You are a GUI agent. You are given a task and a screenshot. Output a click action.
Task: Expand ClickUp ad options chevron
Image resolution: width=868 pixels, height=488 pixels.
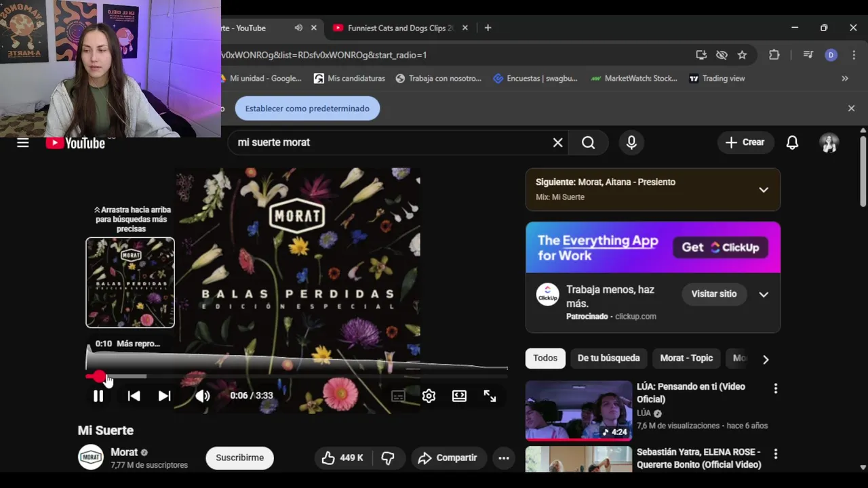764,294
